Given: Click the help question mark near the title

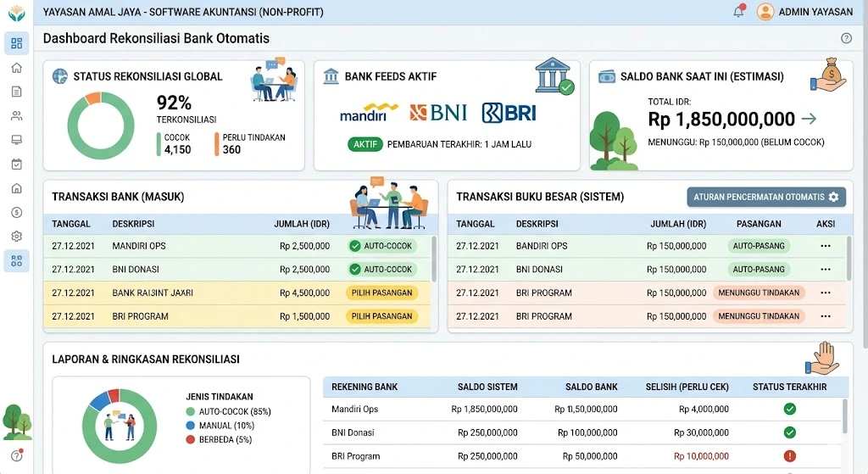Looking at the screenshot, I should [846, 38].
